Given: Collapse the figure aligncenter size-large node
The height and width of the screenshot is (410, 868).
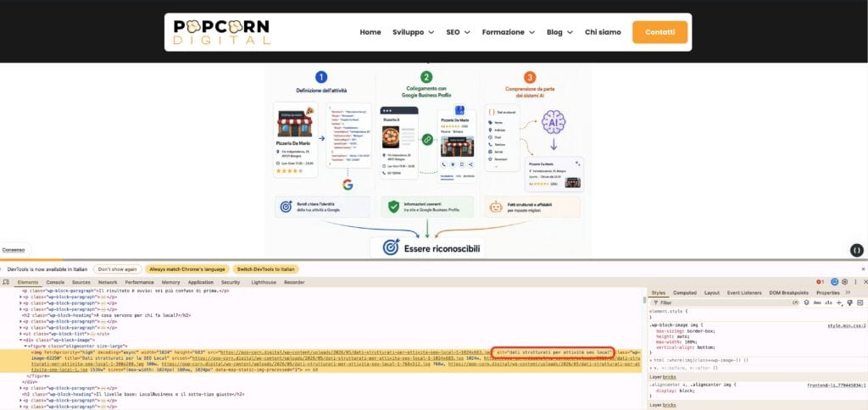Looking at the screenshot, I should tap(26, 346).
